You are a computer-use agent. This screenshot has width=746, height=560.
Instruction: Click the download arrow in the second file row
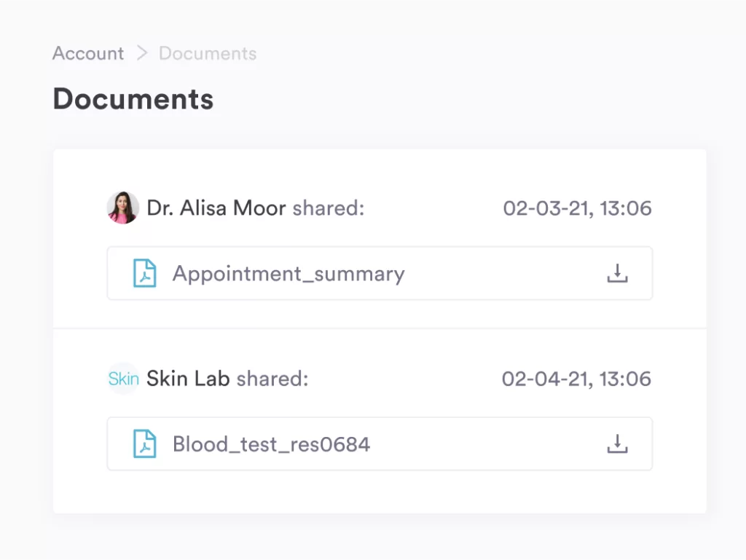coord(617,443)
